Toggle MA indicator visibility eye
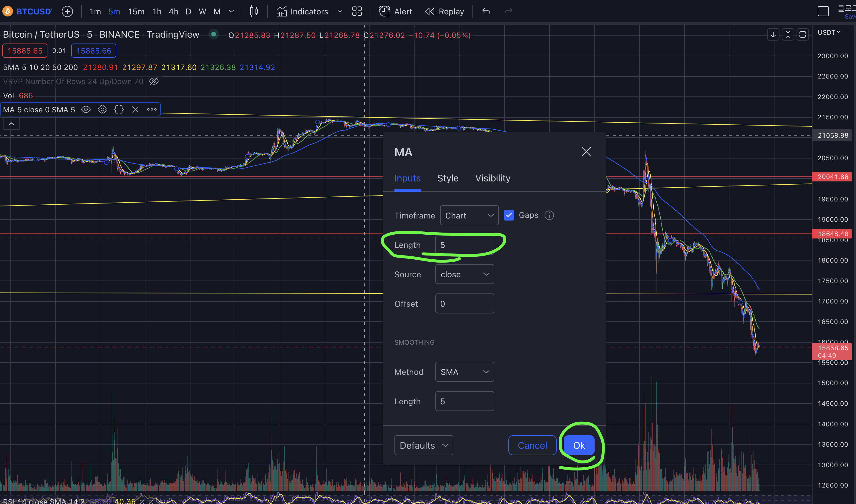 (x=86, y=109)
